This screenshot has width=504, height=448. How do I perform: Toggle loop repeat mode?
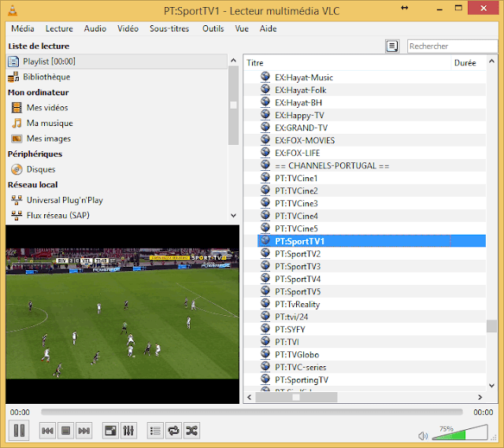pos(173,431)
